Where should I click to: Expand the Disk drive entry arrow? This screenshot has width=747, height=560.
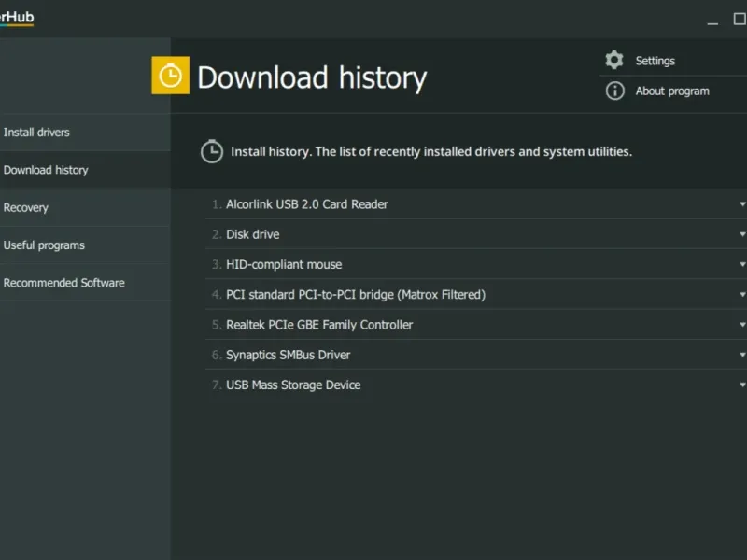tap(742, 234)
